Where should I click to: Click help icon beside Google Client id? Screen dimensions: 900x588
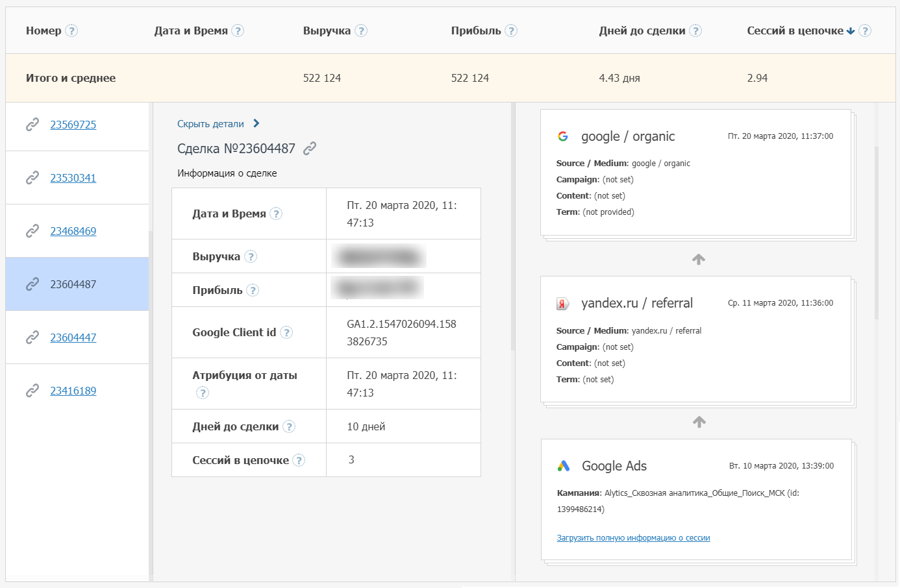click(x=286, y=332)
